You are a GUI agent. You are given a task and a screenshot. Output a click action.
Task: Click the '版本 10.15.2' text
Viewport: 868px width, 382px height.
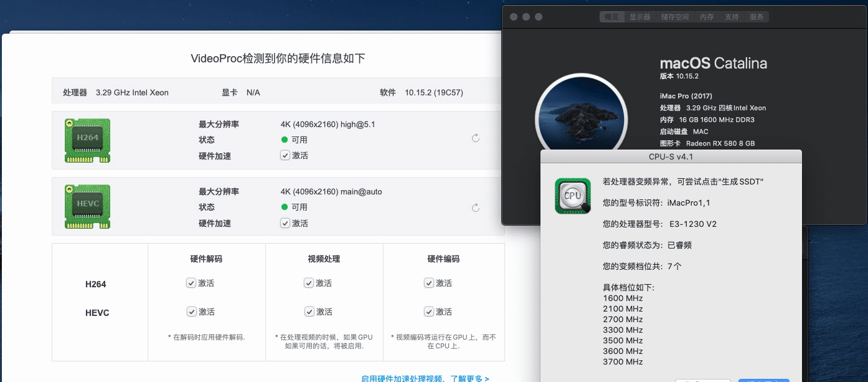coord(679,76)
